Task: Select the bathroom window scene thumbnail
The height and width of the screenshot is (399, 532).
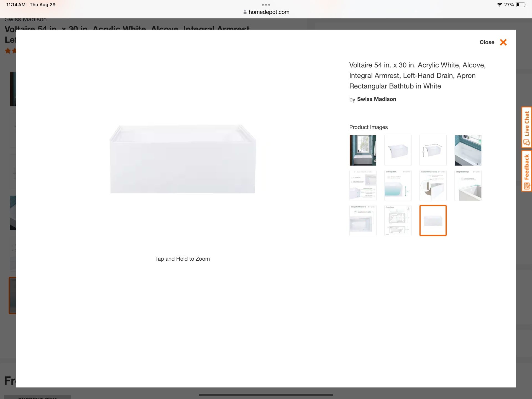Action: point(363,150)
